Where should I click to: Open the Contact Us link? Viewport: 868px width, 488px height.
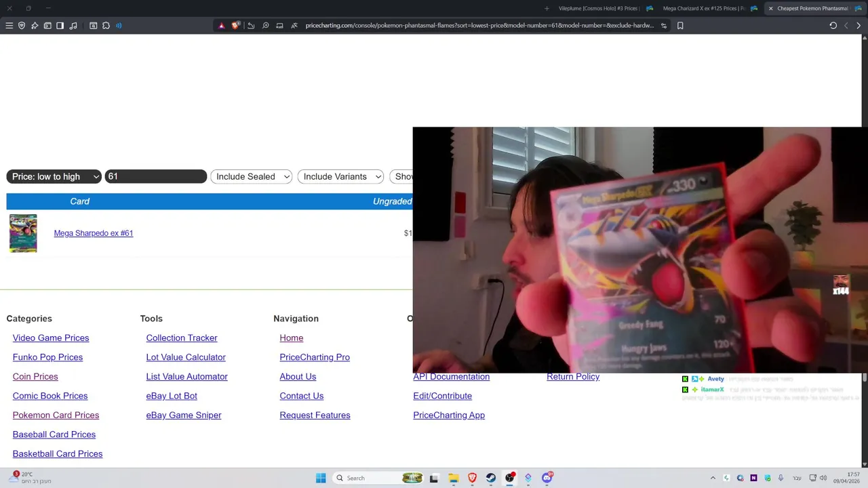pos(302,396)
